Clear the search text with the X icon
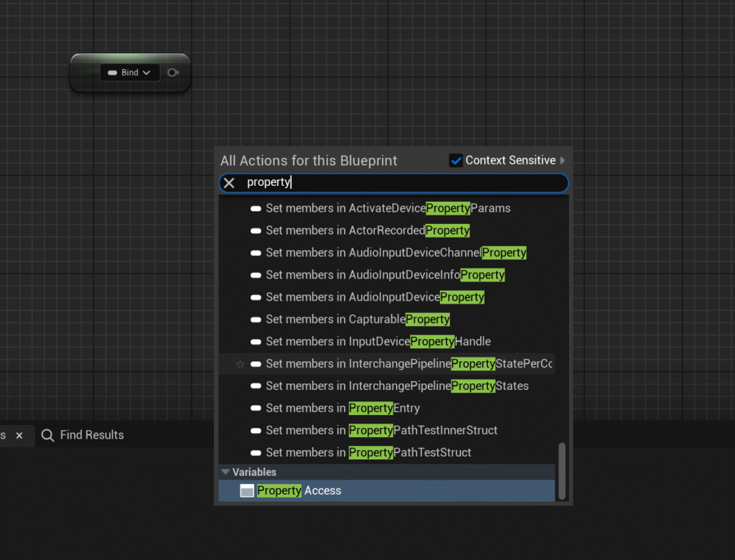 click(x=229, y=182)
